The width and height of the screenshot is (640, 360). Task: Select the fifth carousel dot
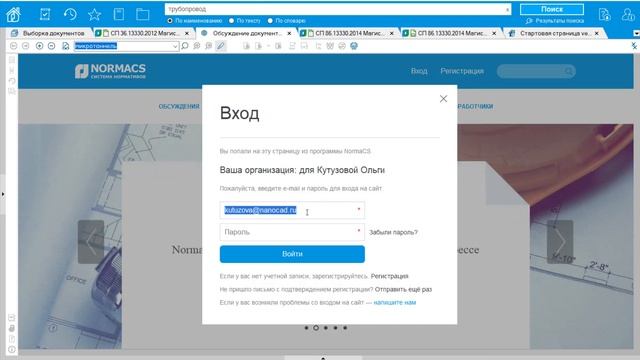[x=345, y=328]
